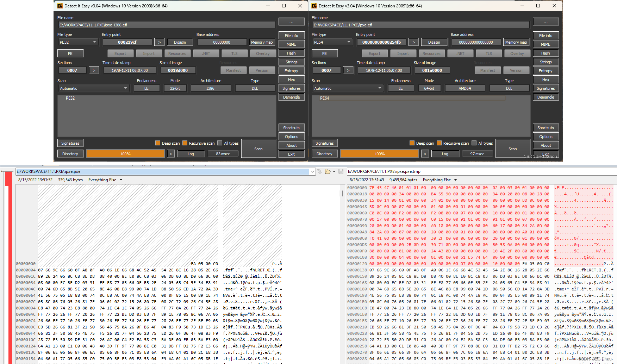617x364 pixels.
Task: Click Scan button in right window
Action: pyautogui.click(x=513, y=149)
